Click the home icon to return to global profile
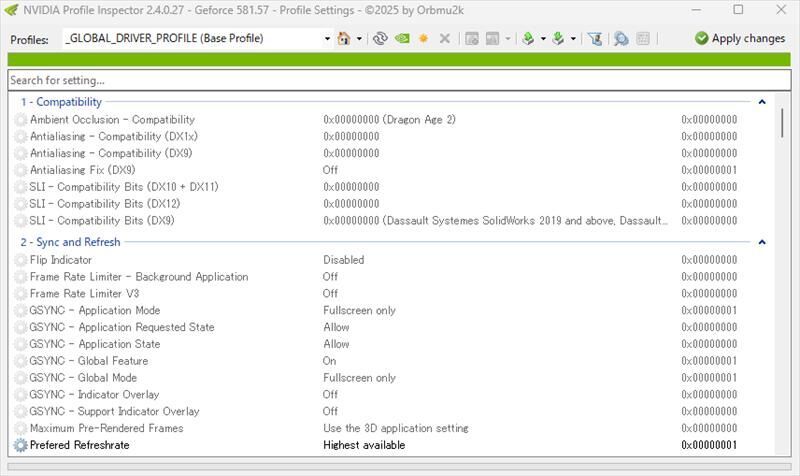The width and height of the screenshot is (800, 476). [344, 38]
